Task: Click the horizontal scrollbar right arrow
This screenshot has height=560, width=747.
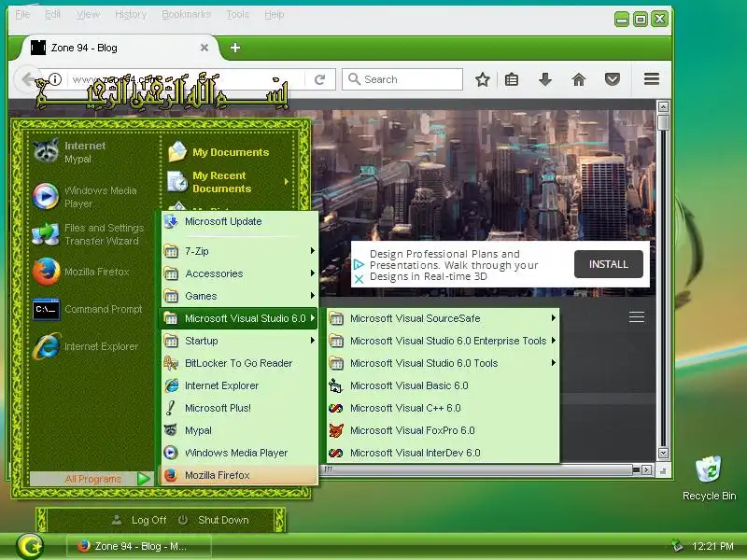Action: click(646, 469)
